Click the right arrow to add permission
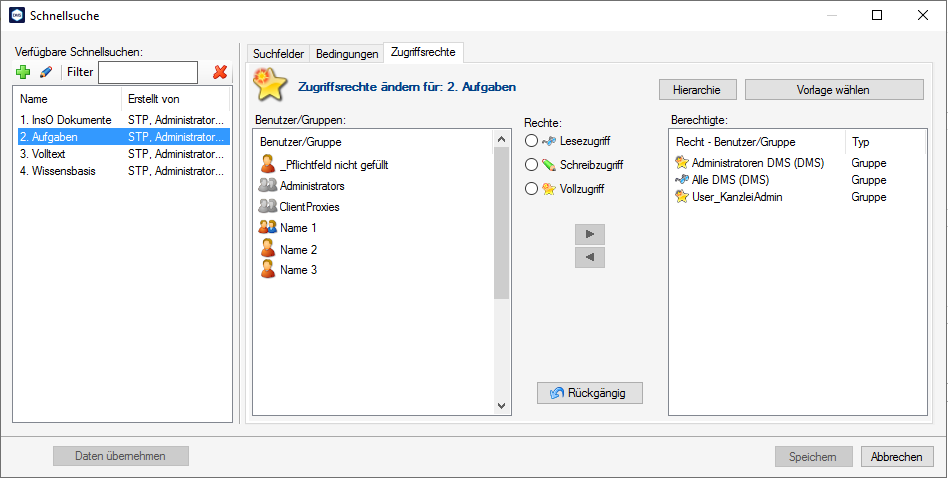The width and height of the screenshot is (948, 478). click(590, 234)
